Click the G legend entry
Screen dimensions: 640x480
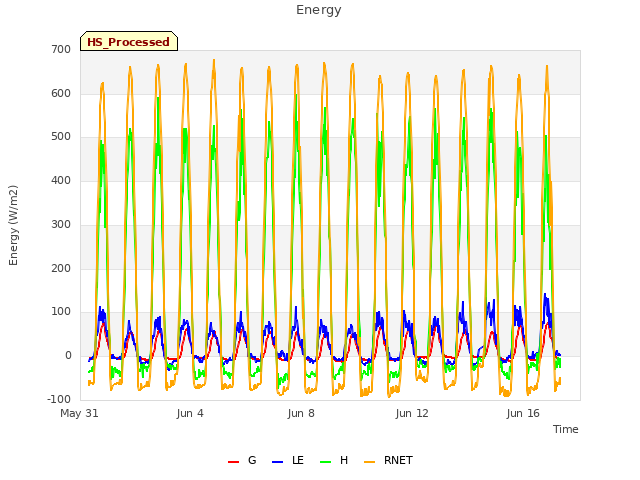point(242,460)
